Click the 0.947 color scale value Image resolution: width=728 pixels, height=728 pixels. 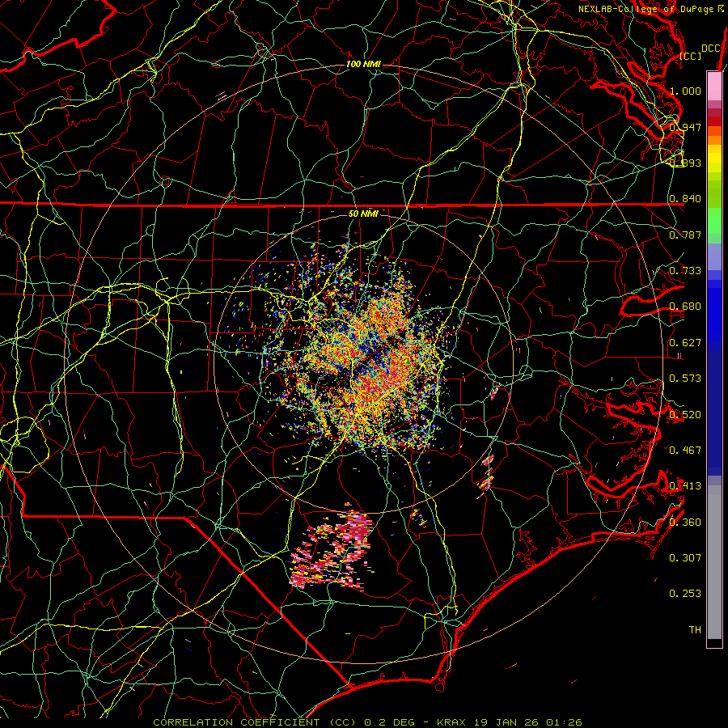point(685,127)
